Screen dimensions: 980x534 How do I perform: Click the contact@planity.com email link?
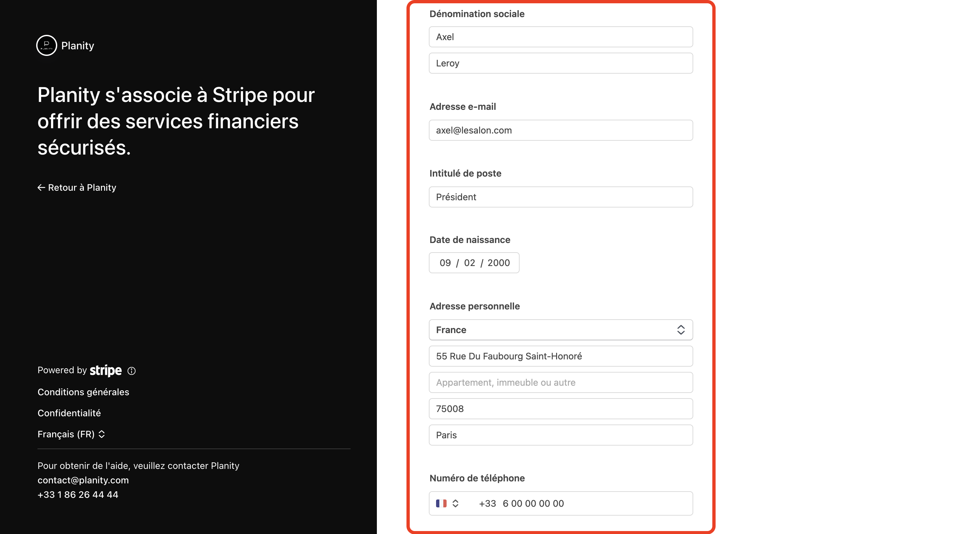[x=83, y=480]
